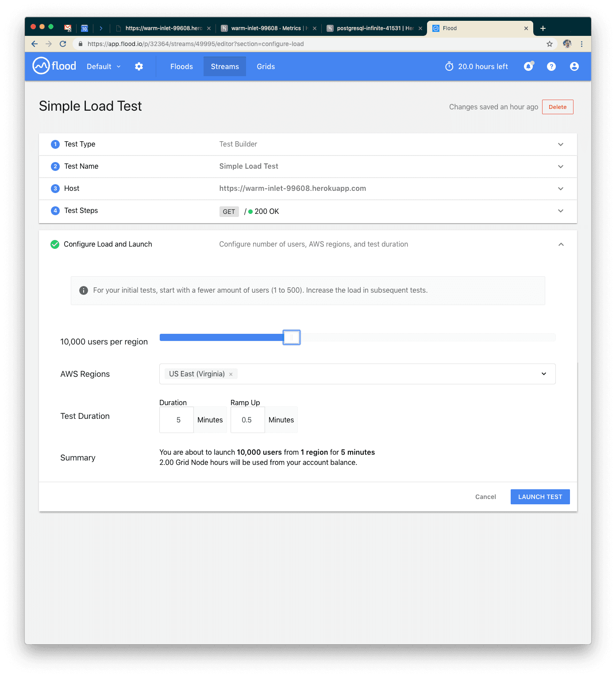
Task: Click the Flood logo icon
Action: (x=41, y=66)
